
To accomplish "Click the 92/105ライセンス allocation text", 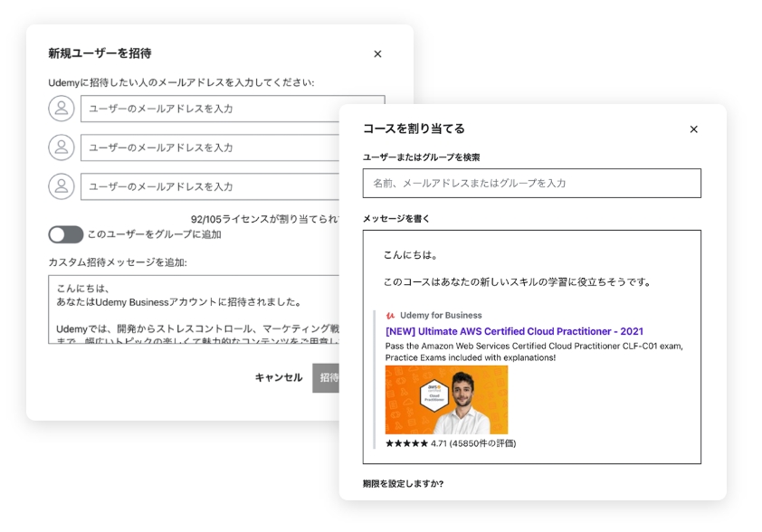I will [265, 219].
